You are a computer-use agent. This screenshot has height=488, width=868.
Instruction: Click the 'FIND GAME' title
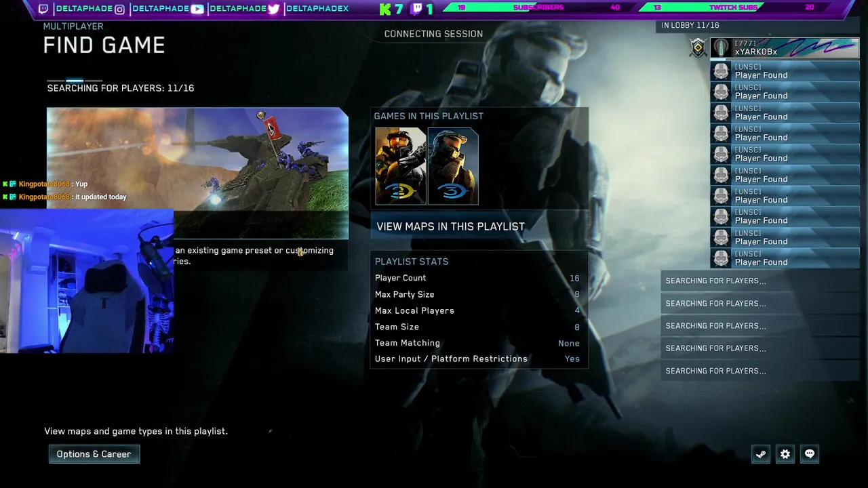tap(104, 45)
